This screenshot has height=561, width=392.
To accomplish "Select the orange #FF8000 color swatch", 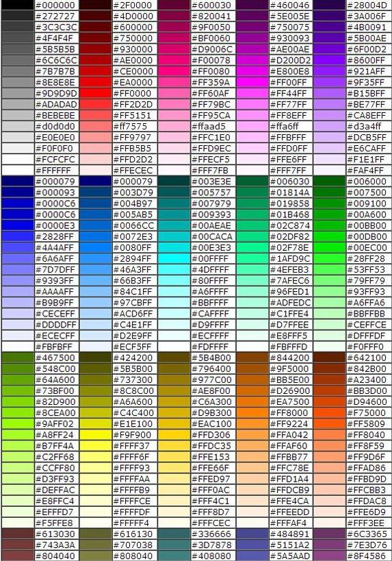I will (x=252, y=413).
